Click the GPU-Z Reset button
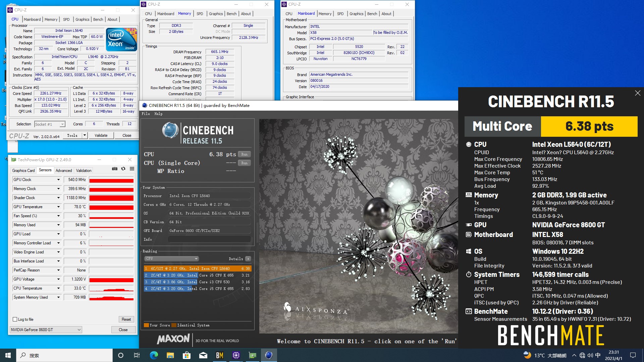This screenshot has height=362, width=644. point(126,319)
